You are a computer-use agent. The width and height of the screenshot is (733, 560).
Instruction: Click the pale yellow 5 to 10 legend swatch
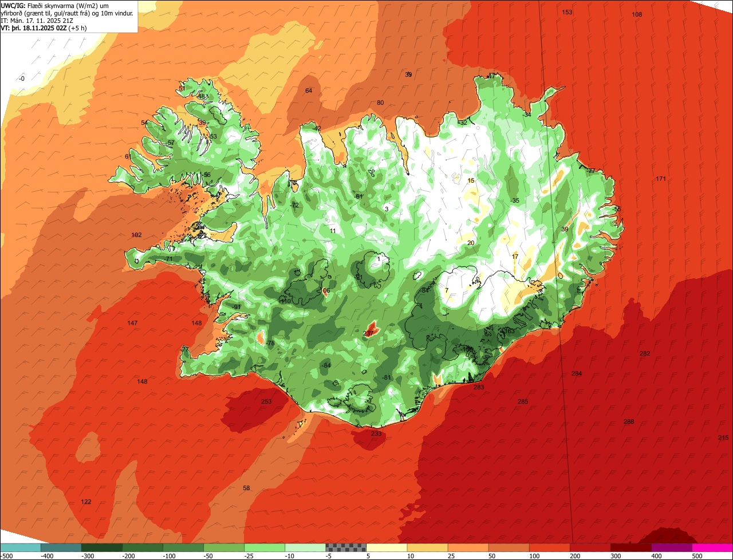pyautogui.click(x=387, y=547)
